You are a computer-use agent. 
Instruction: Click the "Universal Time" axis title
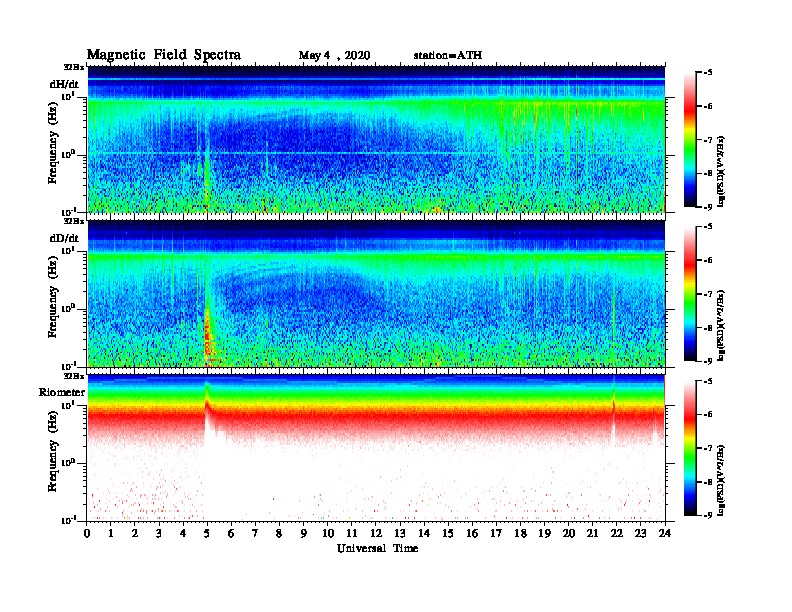[377, 548]
